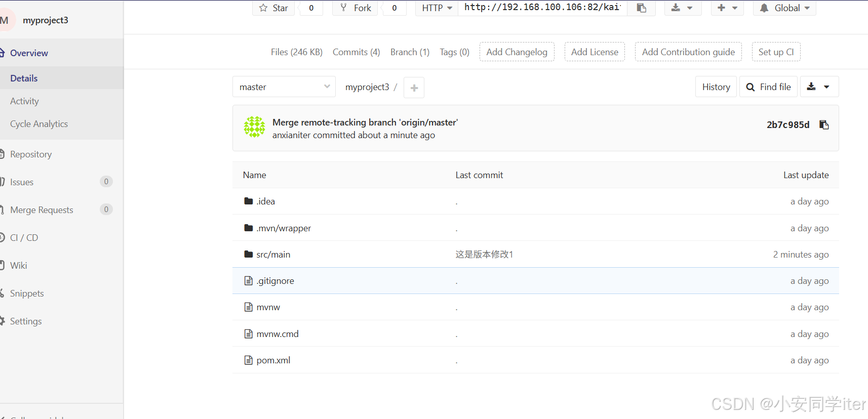Screen dimensions: 868x419
Task: Expand the download source code dropdown near Find file
Action: pyautogui.click(x=819, y=87)
